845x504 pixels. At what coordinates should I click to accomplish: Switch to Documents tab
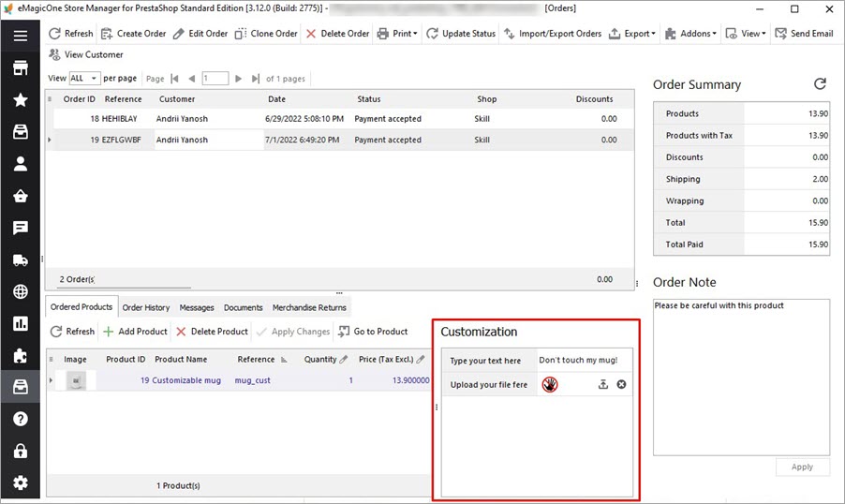(x=243, y=308)
